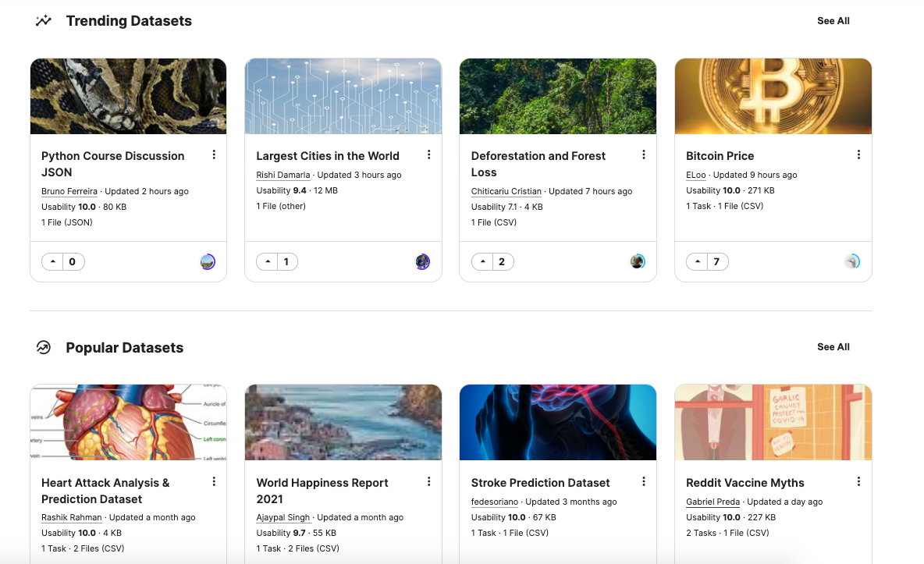Click "Updated 9 hours ago" text
Viewport: 924px width, 564px height.
pyautogui.click(x=755, y=175)
